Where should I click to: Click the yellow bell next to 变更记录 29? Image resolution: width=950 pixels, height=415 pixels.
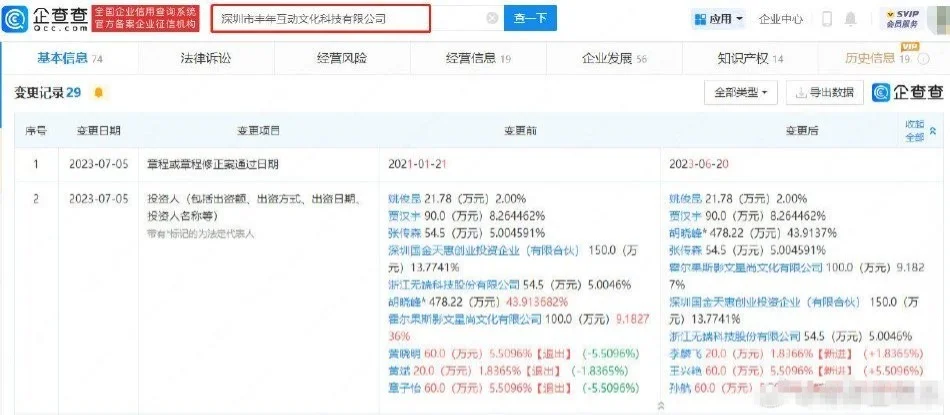point(98,92)
